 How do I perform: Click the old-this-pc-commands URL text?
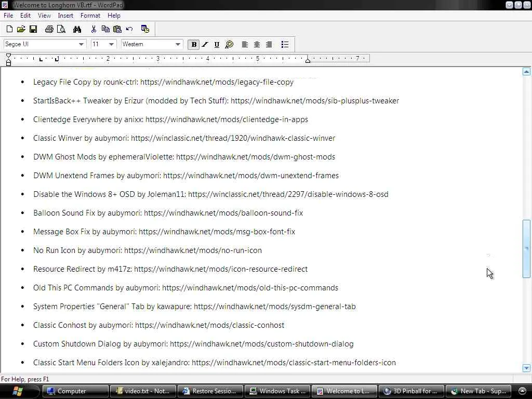(x=250, y=288)
